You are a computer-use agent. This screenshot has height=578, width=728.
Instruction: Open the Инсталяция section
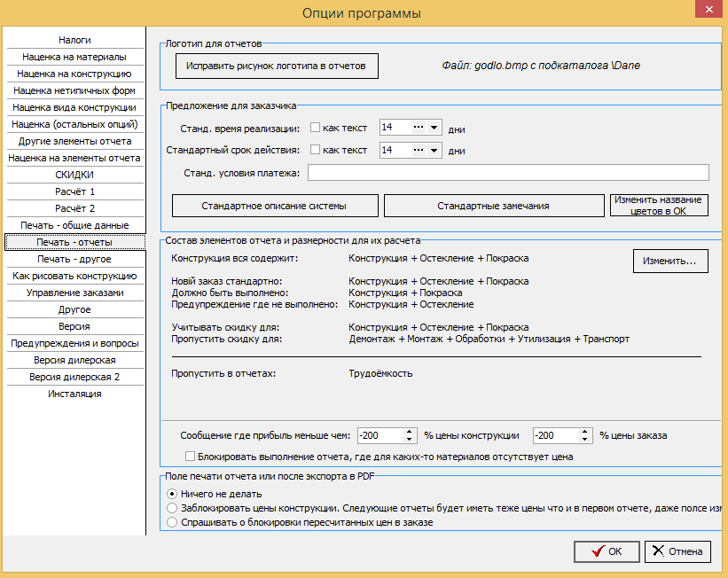pyautogui.click(x=74, y=394)
